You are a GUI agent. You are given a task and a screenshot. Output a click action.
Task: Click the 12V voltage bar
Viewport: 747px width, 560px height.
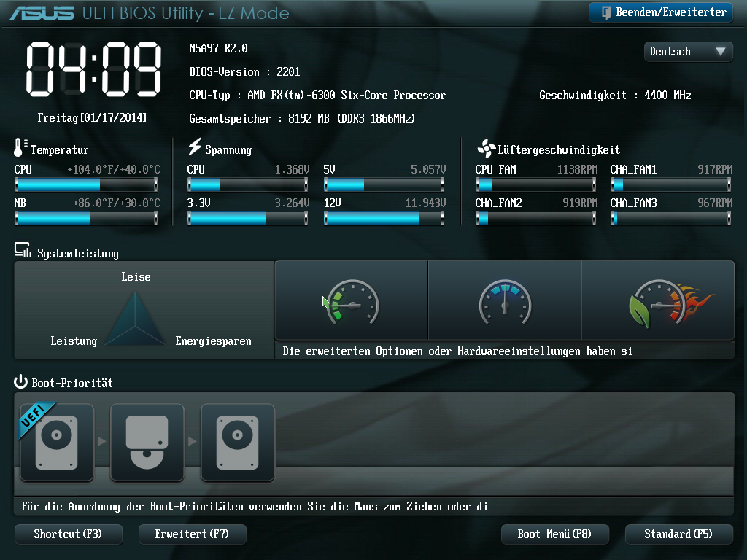[384, 218]
